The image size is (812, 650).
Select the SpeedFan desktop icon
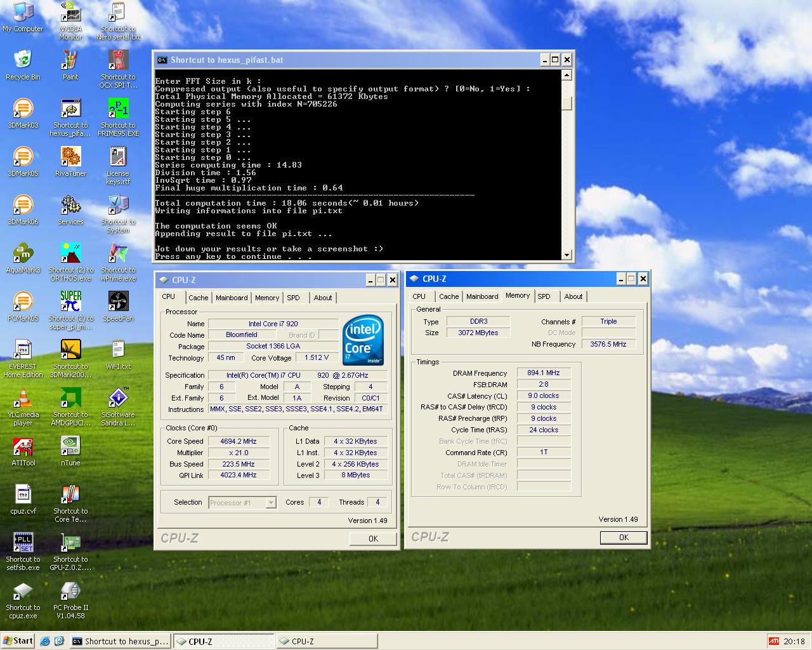[118, 307]
